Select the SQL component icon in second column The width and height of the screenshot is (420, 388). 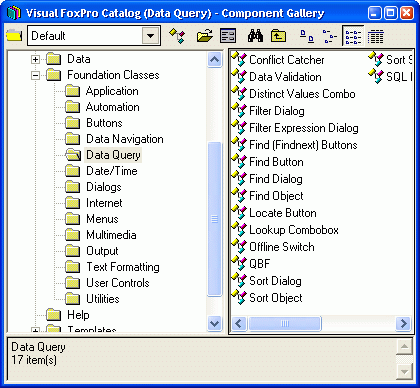pos(376,76)
